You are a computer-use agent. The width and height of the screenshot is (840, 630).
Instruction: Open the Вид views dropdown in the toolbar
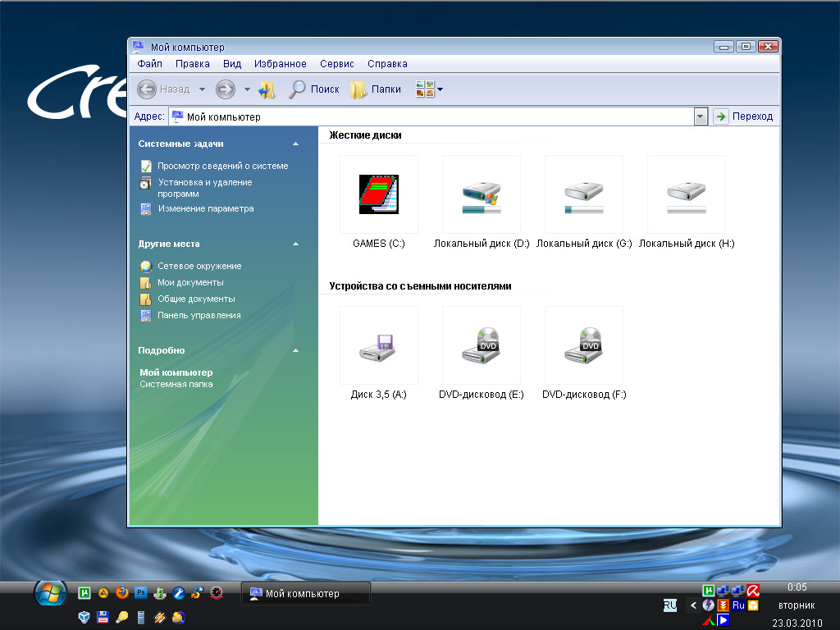429,89
